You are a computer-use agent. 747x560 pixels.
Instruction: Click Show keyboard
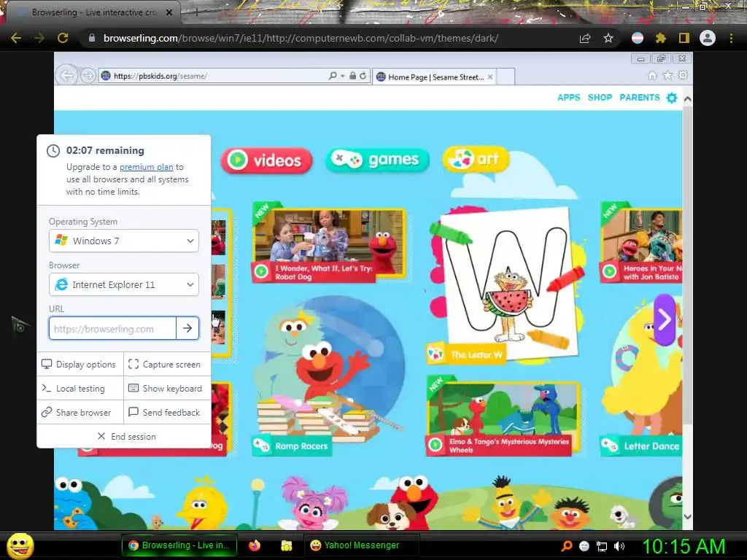(x=166, y=388)
